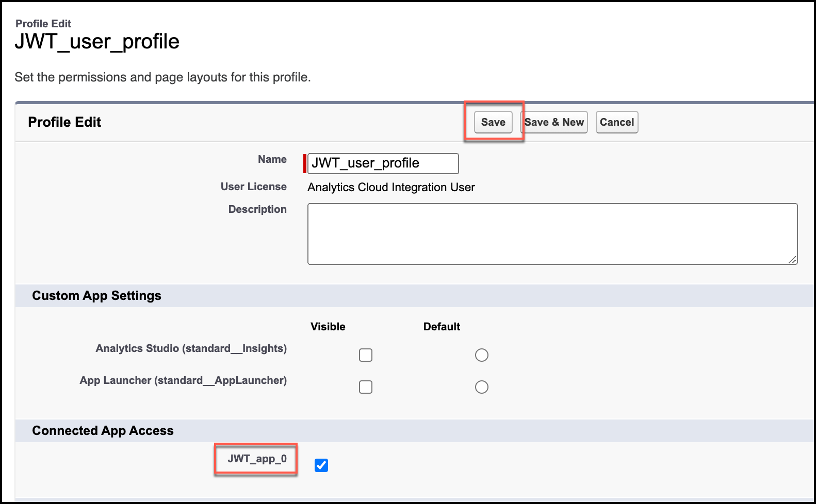Cancel the profile edit

[616, 122]
